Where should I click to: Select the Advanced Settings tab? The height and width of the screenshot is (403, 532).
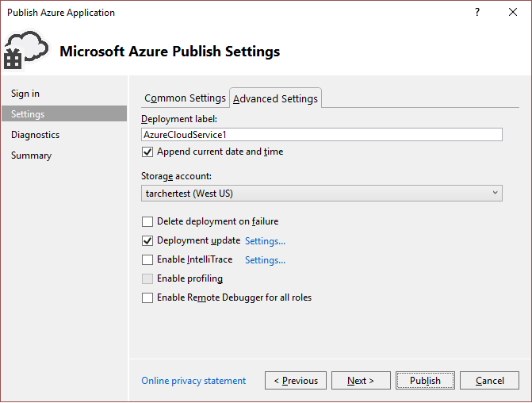pyautogui.click(x=275, y=98)
